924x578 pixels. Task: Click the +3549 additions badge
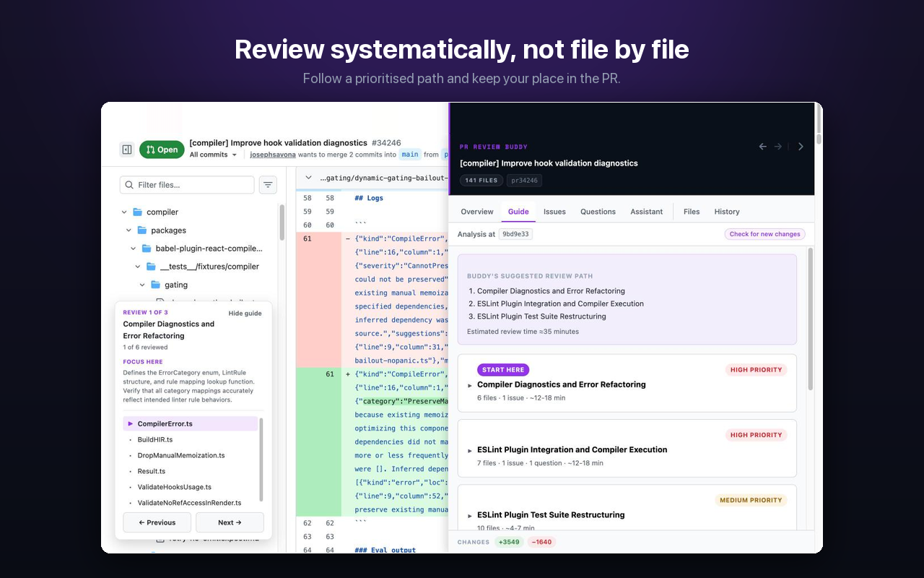coord(508,542)
